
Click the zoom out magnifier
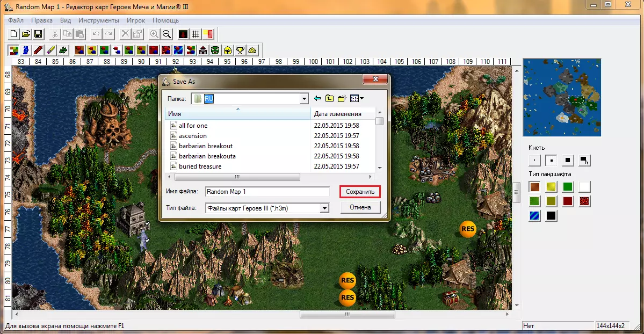[167, 34]
